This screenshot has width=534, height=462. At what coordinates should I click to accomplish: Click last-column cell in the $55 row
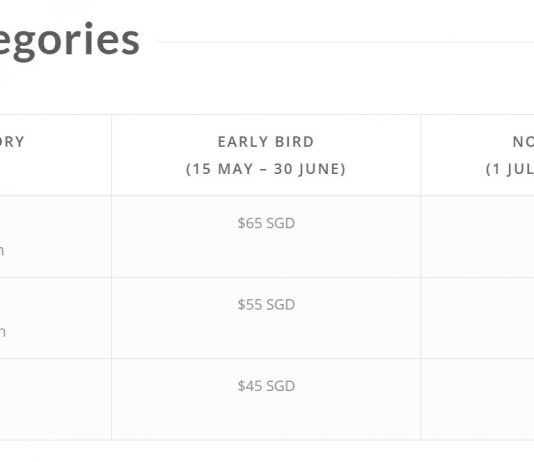pyautogui.click(x=477, y=318)
